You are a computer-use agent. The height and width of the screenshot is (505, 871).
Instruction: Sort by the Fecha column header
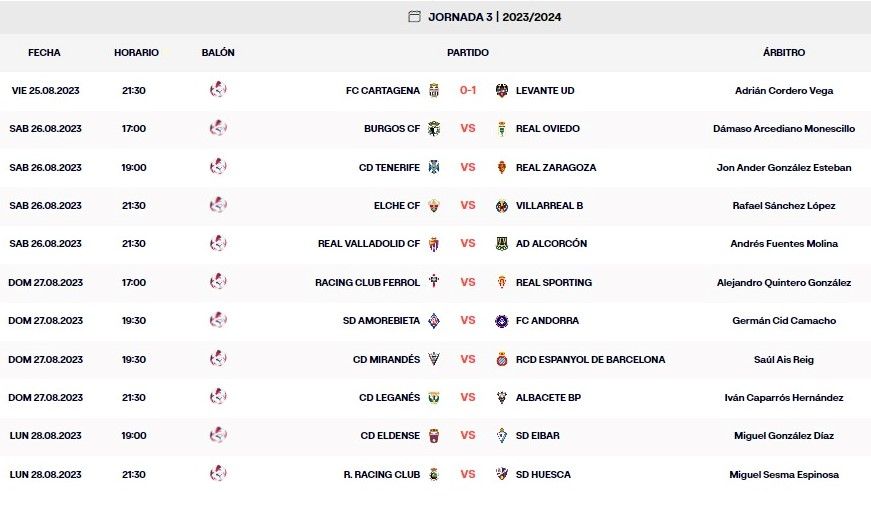coord(44,52)
